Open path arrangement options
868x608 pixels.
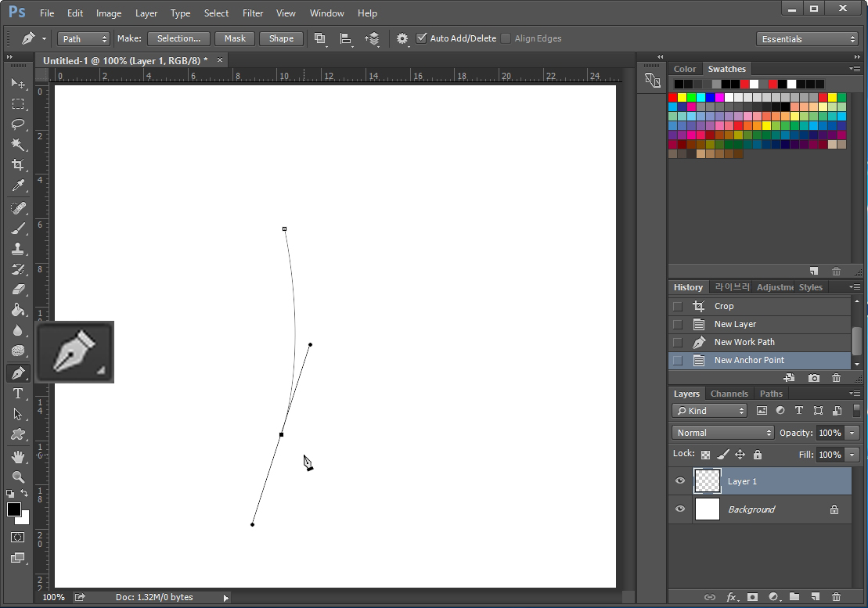(x=372, y=38)
